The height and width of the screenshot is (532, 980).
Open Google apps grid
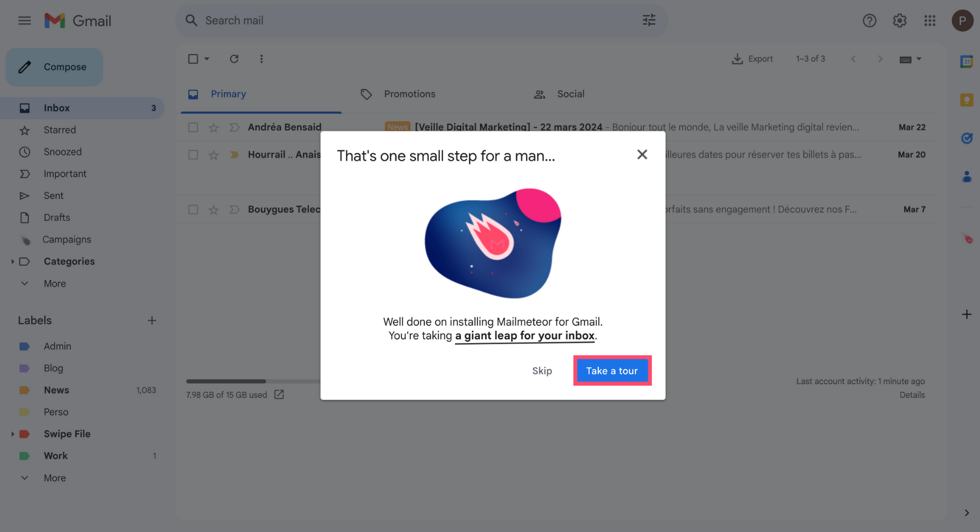coord(930,21)
